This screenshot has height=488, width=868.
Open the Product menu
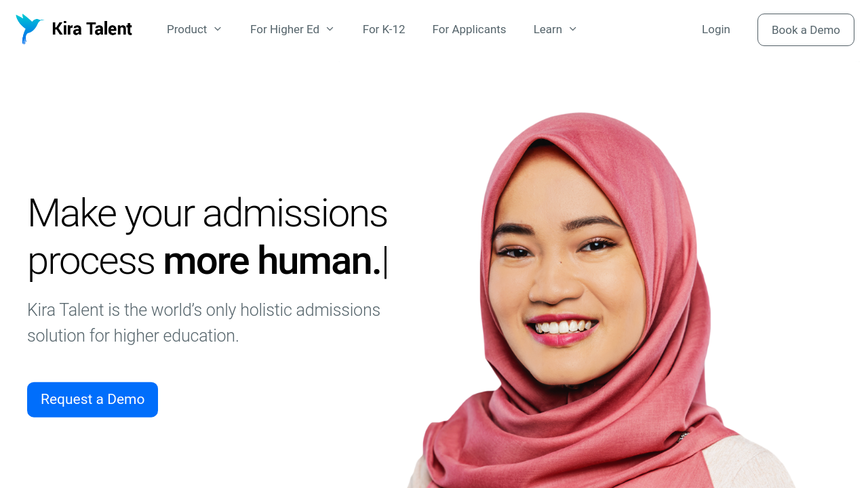(x=186, y=29)
